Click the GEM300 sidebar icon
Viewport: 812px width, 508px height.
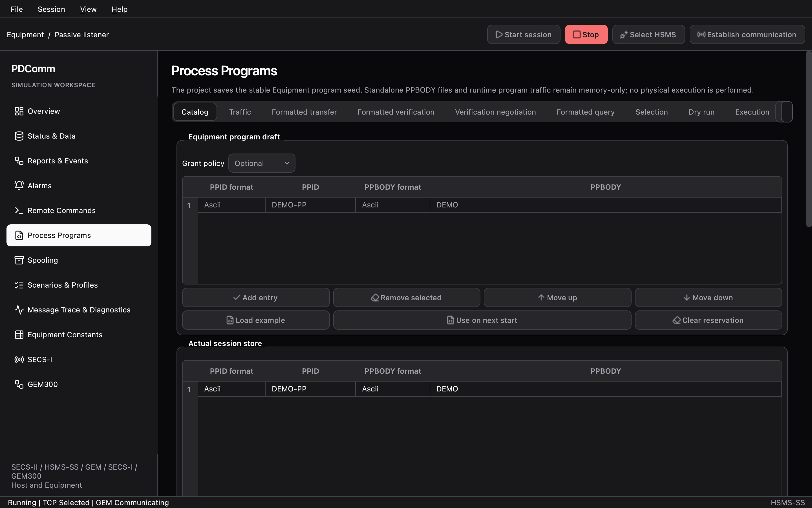[x=19, y=385]
